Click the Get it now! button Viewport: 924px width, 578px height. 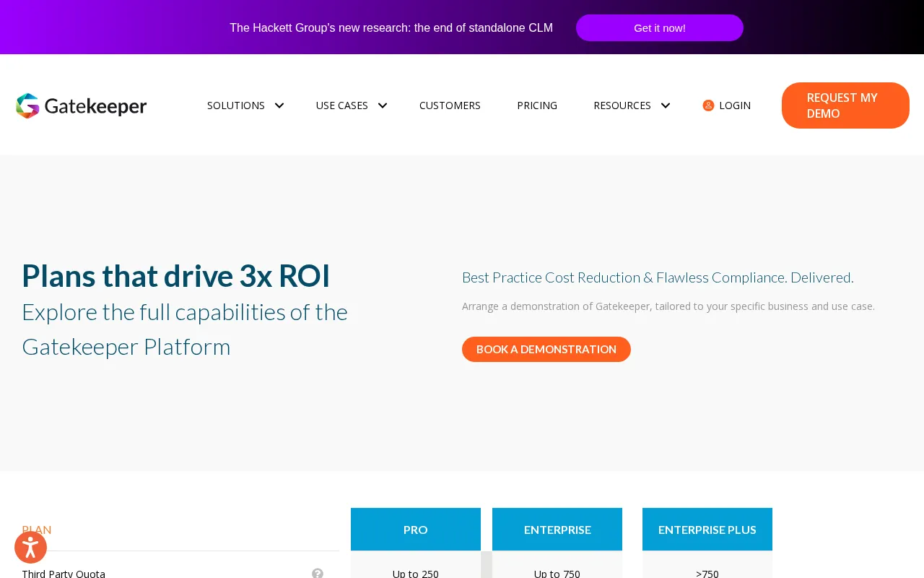coord(660,27)
